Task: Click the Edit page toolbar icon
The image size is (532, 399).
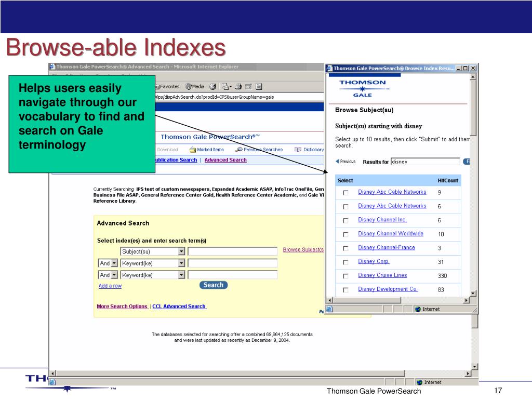Action: (248, 87)
